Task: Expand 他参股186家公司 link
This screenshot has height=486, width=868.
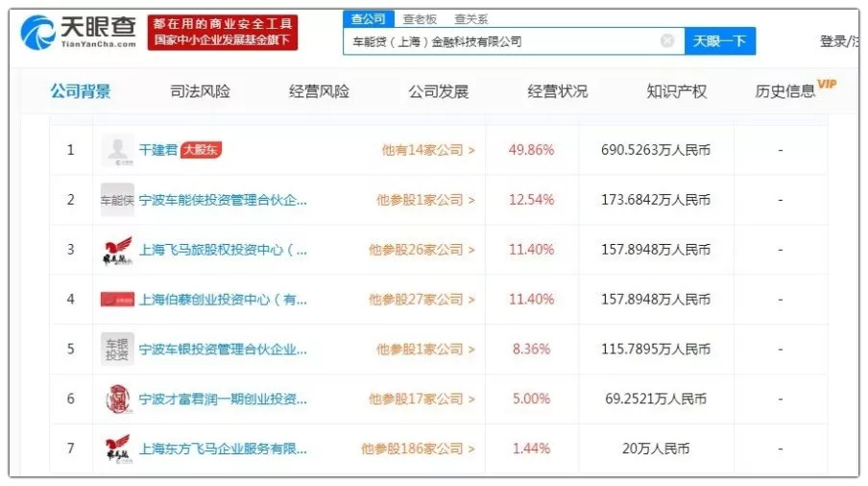Action: (x=418, y=449)
